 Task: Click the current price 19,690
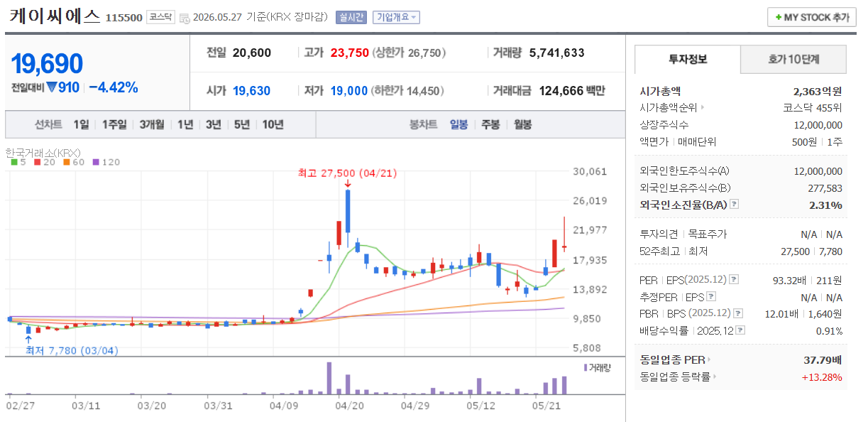coord(47,64)
